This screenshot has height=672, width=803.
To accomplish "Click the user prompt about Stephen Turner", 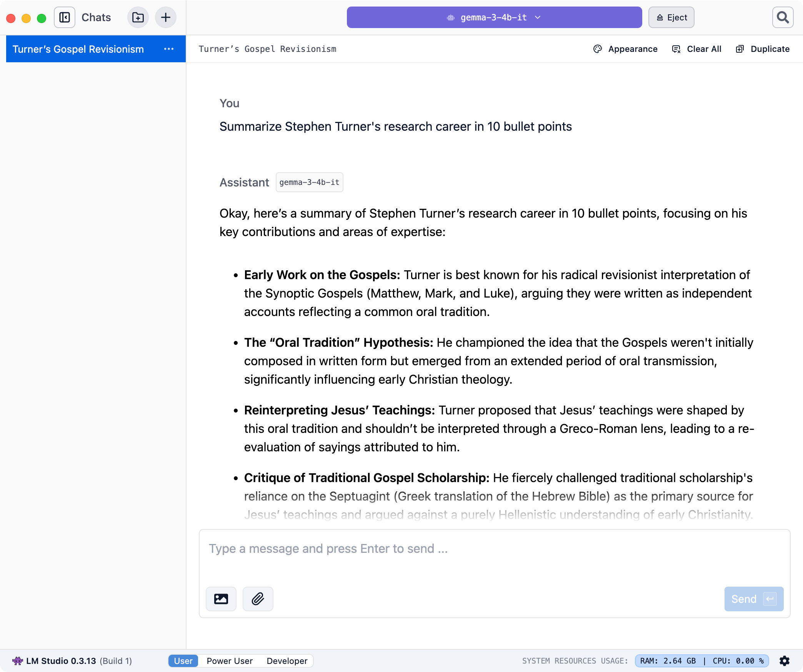I will coord(396,126).
